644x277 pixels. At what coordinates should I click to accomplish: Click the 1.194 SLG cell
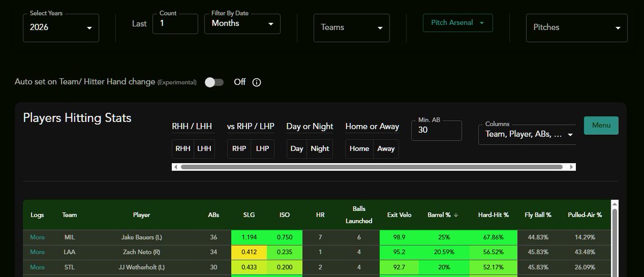(x=249, y=237)
